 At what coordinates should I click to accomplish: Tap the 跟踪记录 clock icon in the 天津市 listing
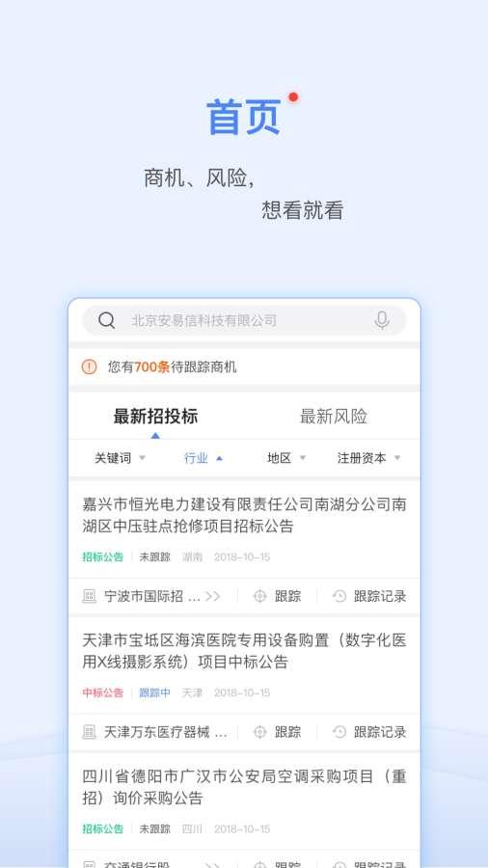(339, 732)
